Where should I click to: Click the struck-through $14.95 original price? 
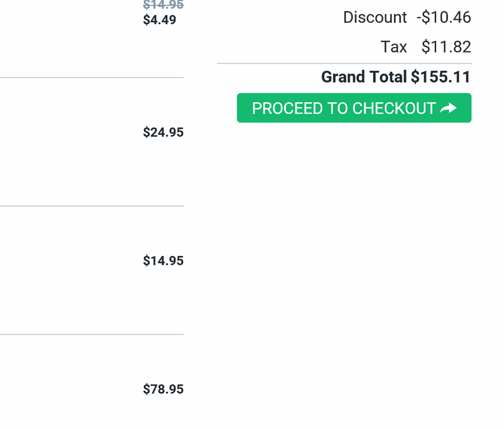[x=163, y=5]
